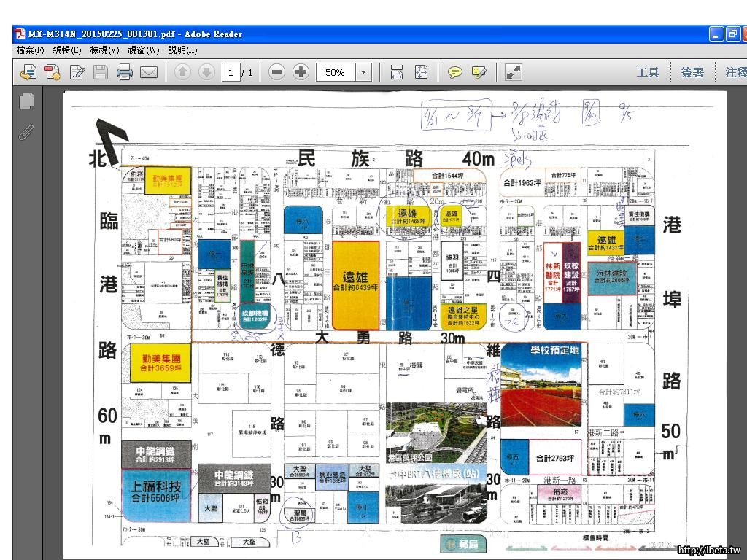Expand the zoom percentage dropdown arrow
The width and height of the screenshot is (747, 560).
click(x=364, y=72)
